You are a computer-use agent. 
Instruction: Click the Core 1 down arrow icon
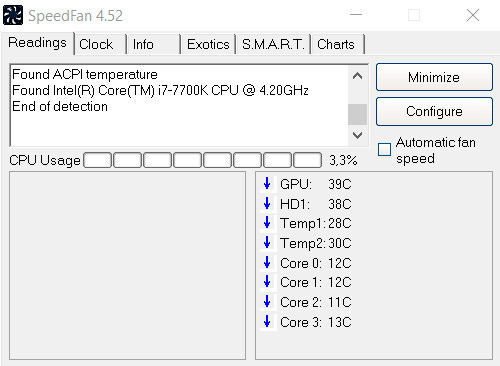coord(267,282)
